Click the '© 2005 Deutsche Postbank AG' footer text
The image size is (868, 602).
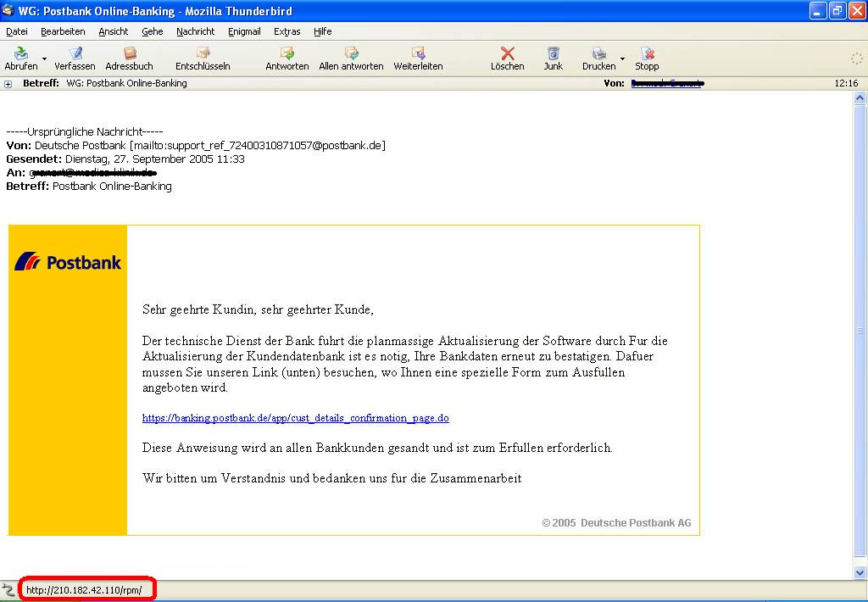click(617, 523)
